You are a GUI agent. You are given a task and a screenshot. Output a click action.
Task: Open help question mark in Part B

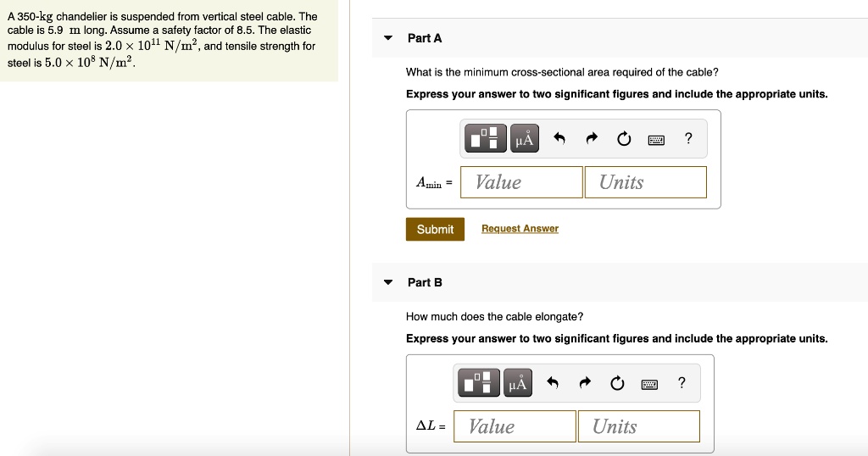point(682,383)
